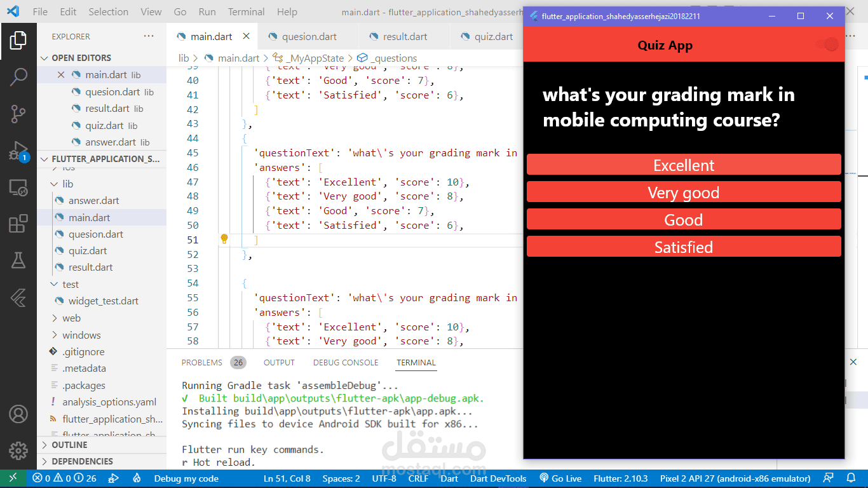
Task: Open the Terminal menu
Action: (x=247, y=11)
